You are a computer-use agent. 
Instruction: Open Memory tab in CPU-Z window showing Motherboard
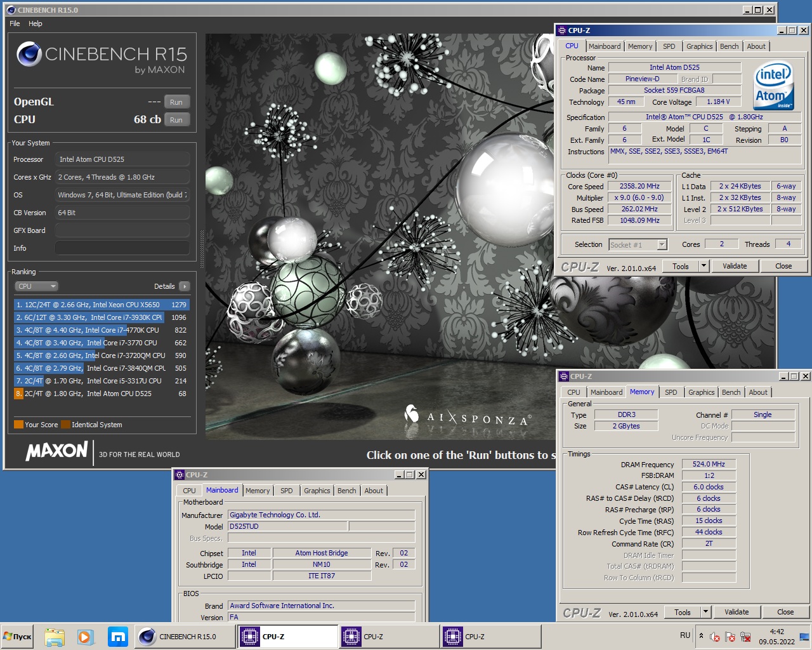[x=258, y=491]
